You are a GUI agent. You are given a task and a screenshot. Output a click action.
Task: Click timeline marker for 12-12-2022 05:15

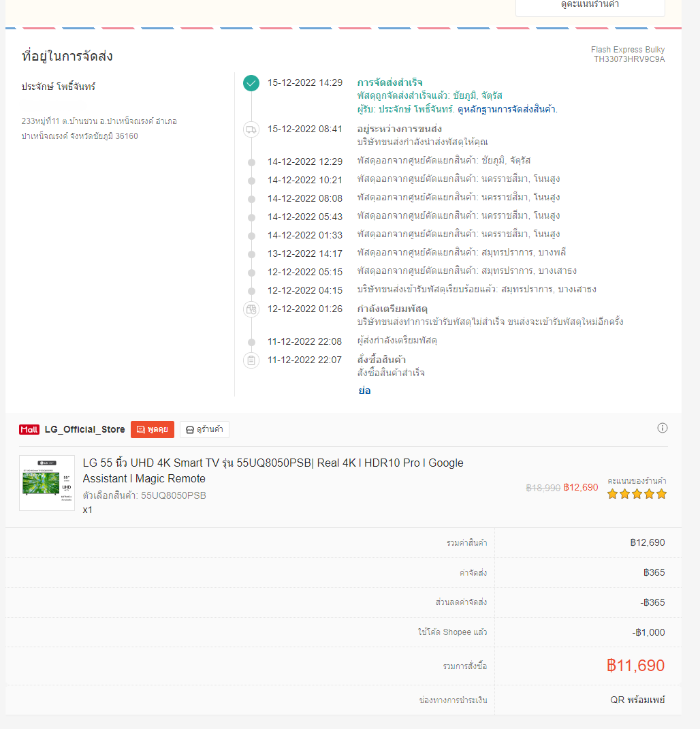tap(251, 273)
